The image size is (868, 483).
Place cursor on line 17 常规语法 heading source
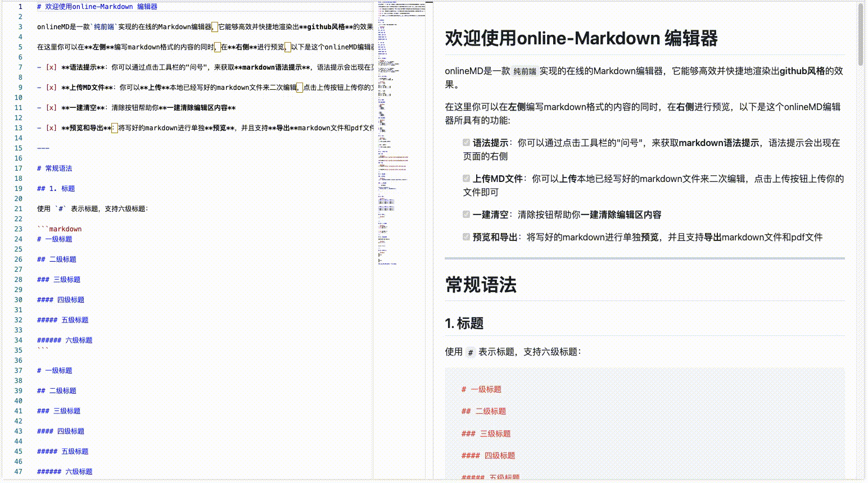(x=54, y=168)
